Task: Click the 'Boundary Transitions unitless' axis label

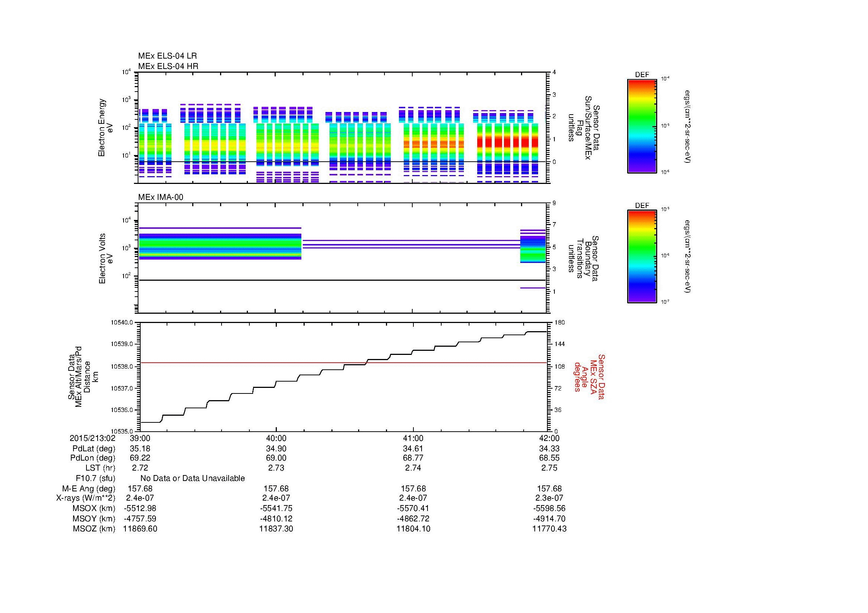Action: [583, 258]
